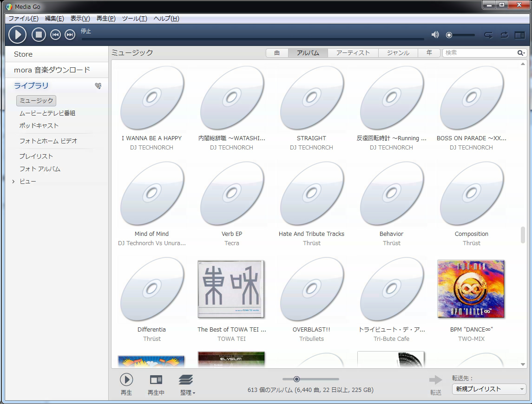
Task: Open the 新規プレイリスト destination dropdown
Action: 489,389
